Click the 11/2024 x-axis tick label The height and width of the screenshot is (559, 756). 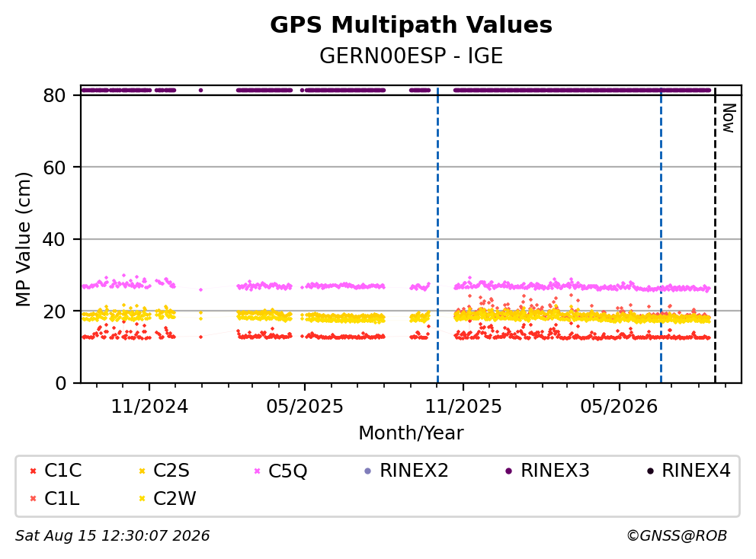pyautogui.click(x=149, y=407)
